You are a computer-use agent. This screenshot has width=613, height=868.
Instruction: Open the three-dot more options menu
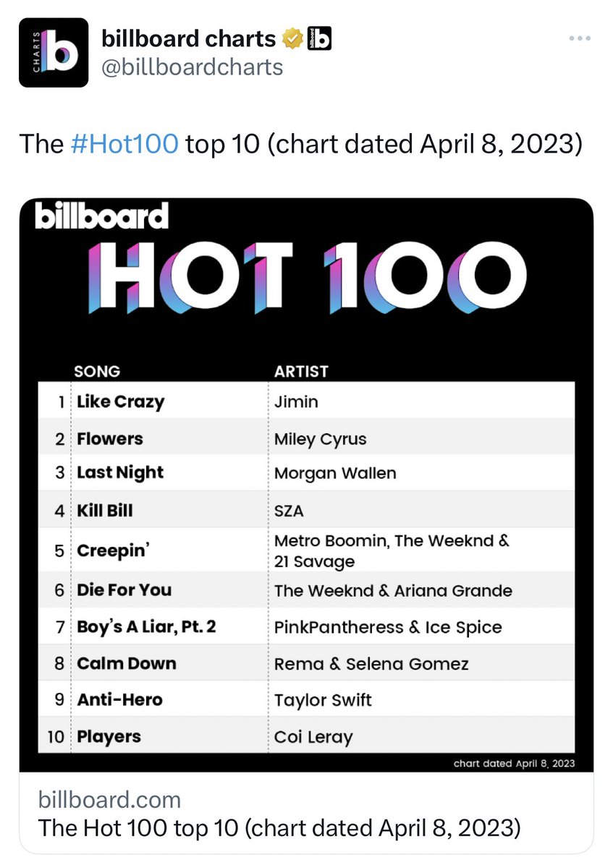pyautogui.click(x=580, y=38)
